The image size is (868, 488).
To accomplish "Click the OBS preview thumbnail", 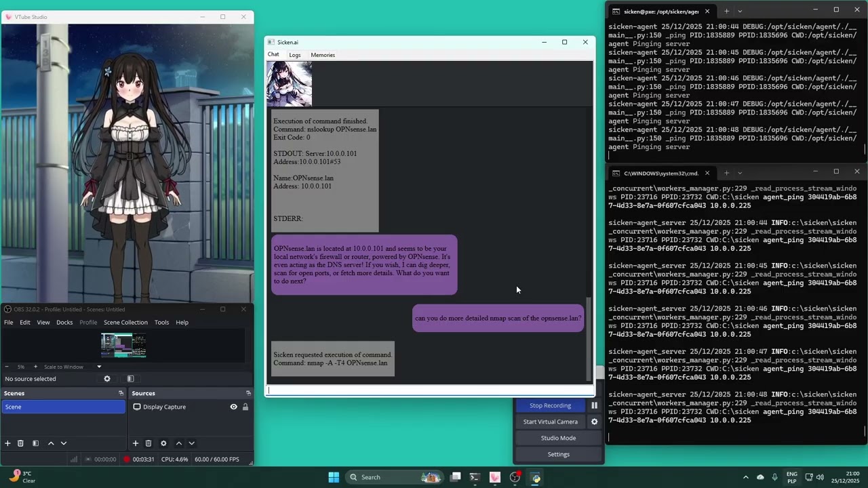I will pos(123,345).
